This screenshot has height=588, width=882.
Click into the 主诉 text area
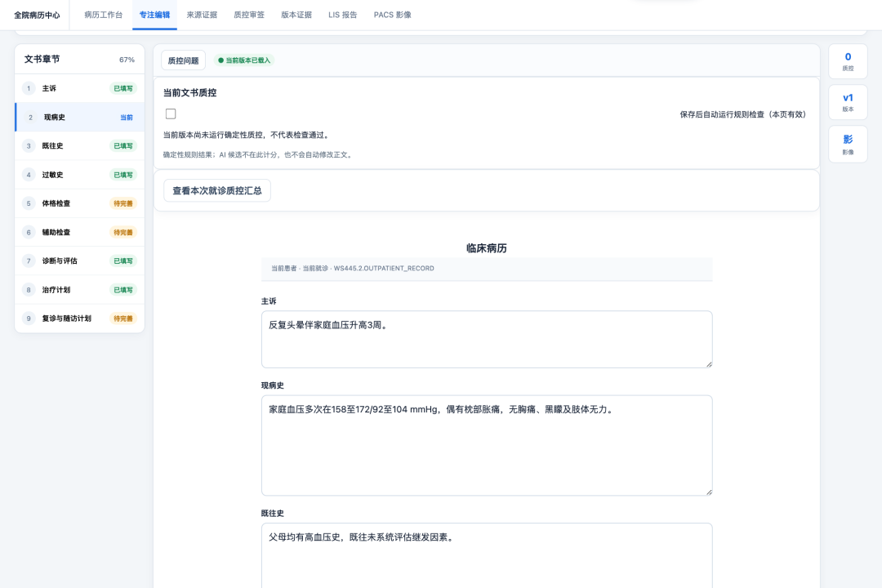pyautogui.click(x=487, y=339)
